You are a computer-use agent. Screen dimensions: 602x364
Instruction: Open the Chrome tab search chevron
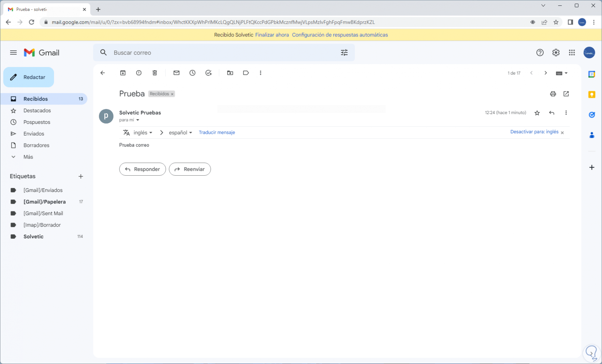(x=543, y=5)
